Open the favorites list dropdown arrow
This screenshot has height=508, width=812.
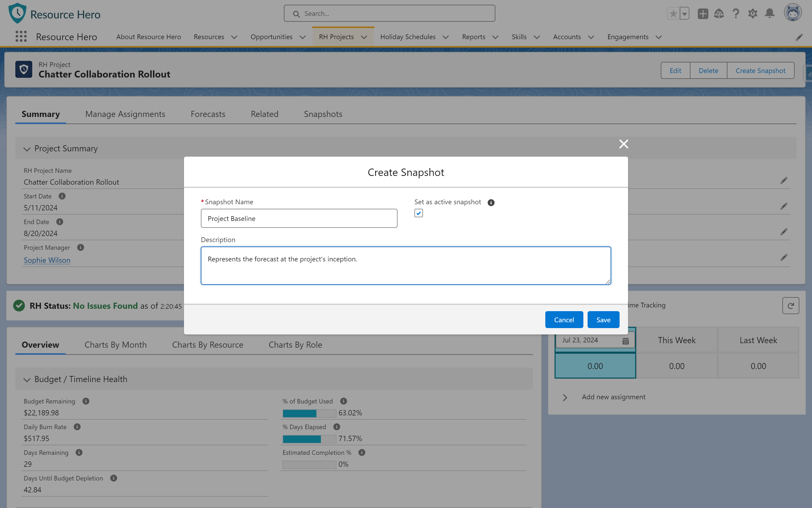[685, 14]
